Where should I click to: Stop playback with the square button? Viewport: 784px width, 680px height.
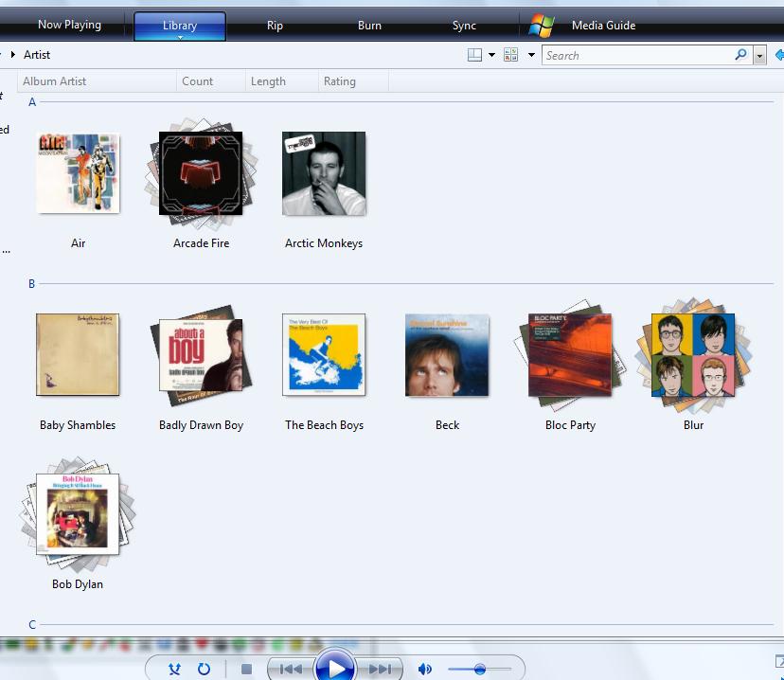pos(246,669)
